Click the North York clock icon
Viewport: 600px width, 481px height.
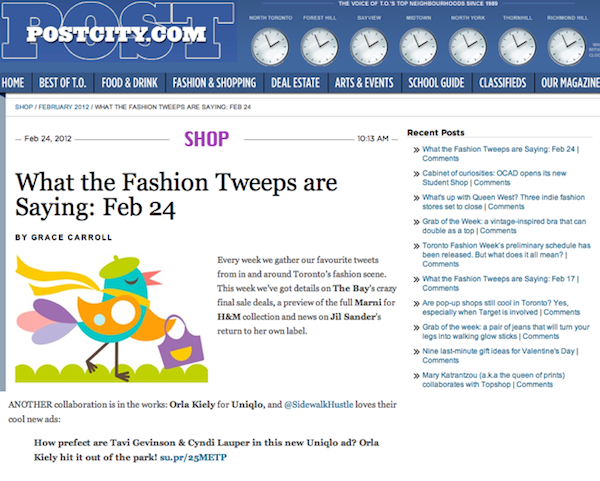467,45
